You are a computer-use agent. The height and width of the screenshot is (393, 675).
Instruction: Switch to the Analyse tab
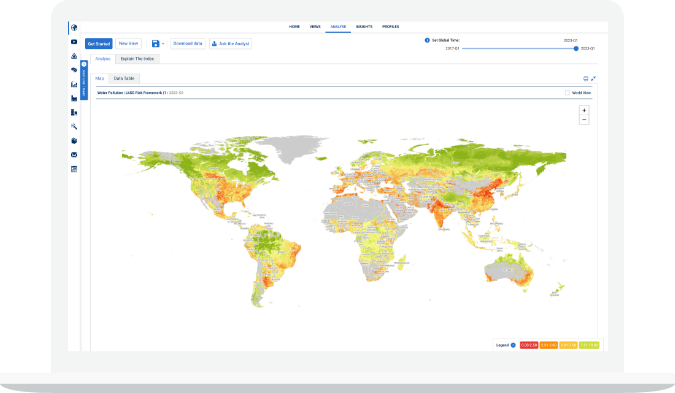[x=103, y=59]
